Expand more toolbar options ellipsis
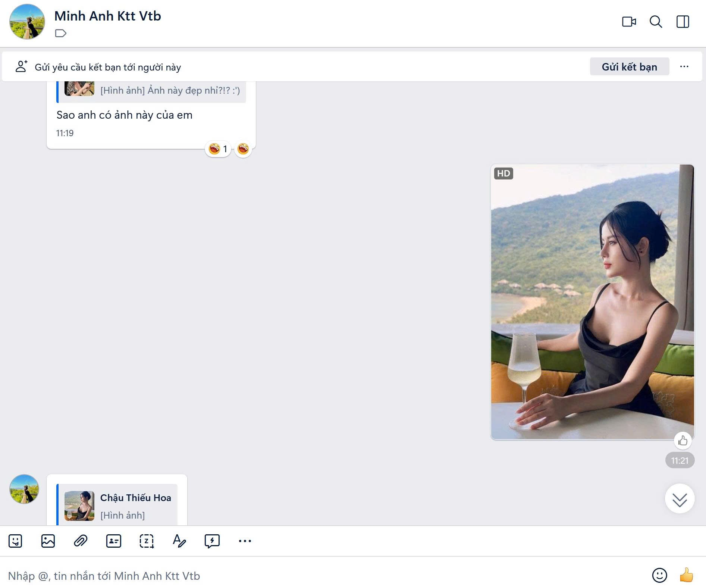The width and height of the screenshot is (706, 588). pyautogui.click(x=245, y=541)
